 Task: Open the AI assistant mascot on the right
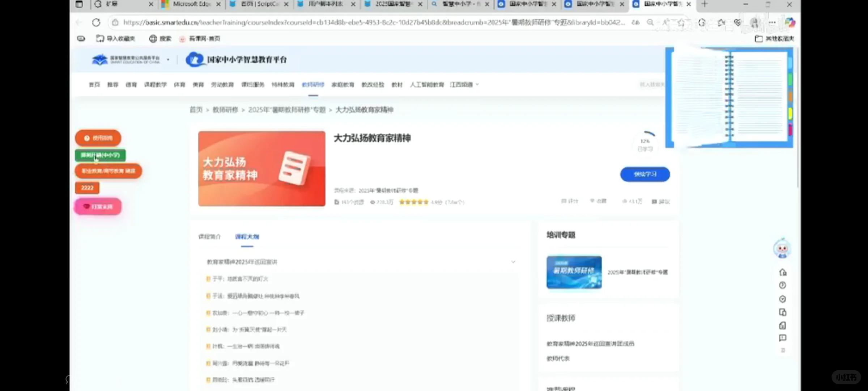pos(782,248)
